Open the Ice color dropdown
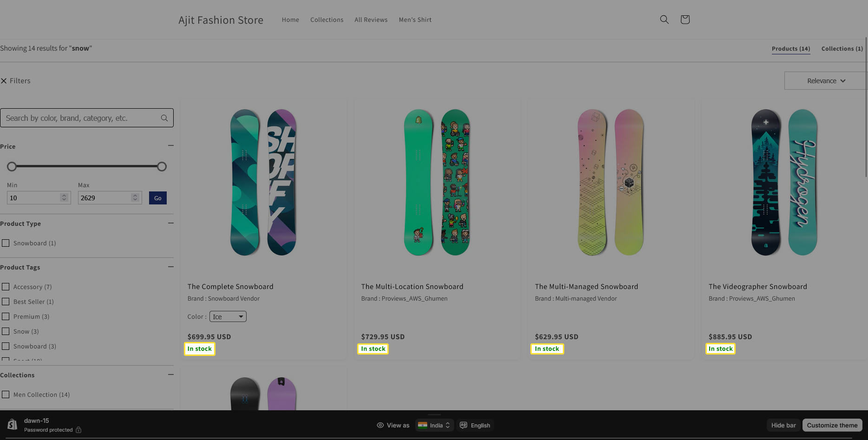868x440 pixels. tap(228, 316)
